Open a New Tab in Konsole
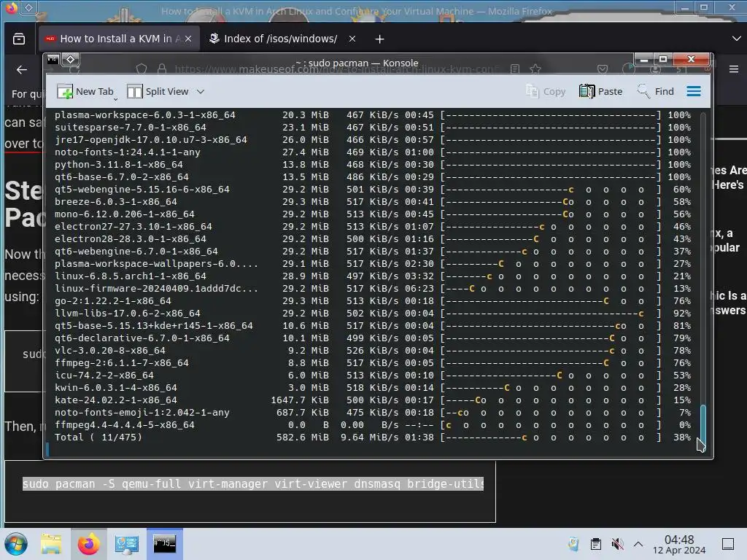The height and width of the screenshot is (560, 747). click(x=85, y=91)
